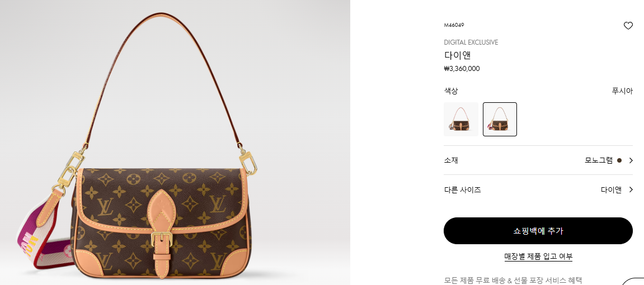Click the partial round button at bottom-right corner
The image size is (644, 285).
point(633,282)
